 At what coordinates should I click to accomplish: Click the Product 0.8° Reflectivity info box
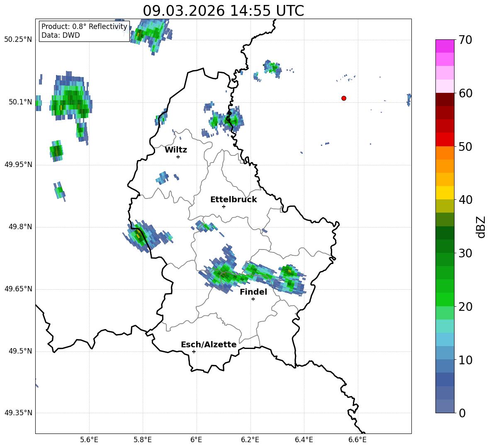pos(84,31)
